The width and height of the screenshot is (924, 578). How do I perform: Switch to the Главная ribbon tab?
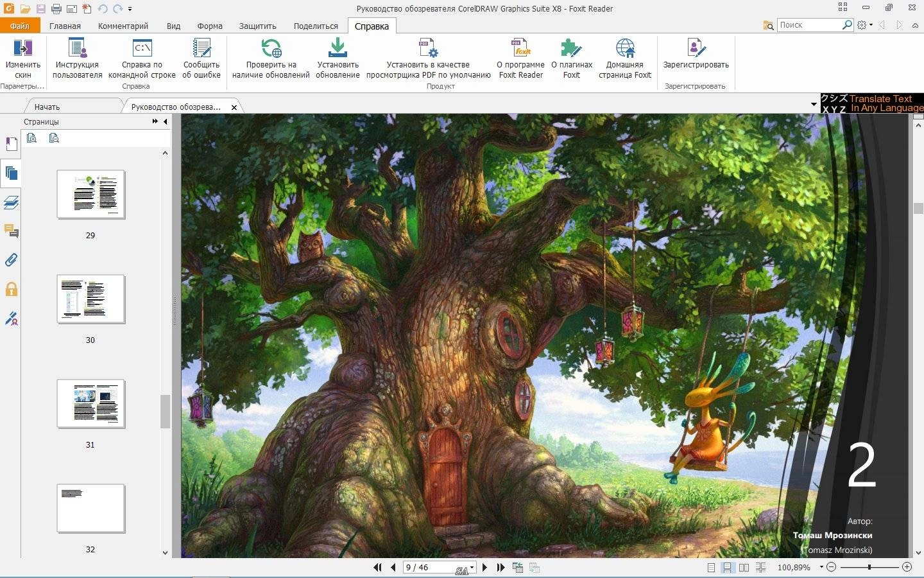(x=65, y=26)
